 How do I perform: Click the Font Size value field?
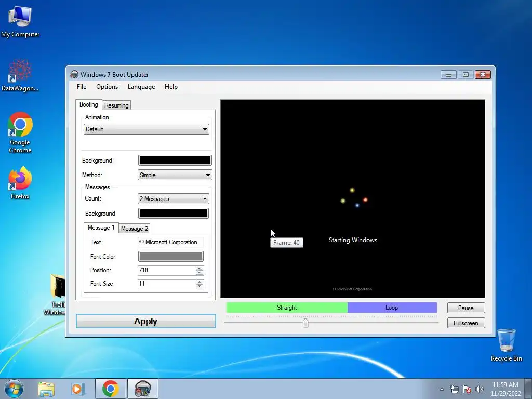pyautogui.click(x=167, y=284)
